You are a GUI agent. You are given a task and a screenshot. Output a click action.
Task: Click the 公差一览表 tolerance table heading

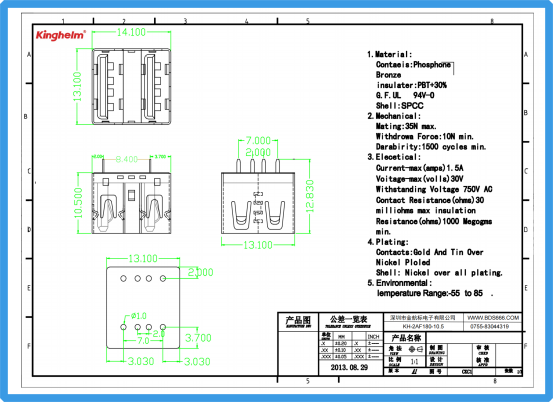pos(348,320)
